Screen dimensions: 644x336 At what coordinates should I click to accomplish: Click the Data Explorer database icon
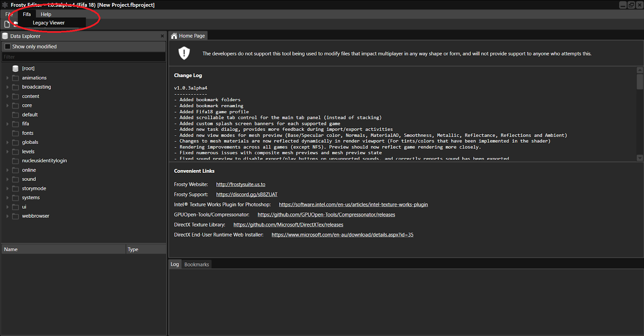click(5, 36)
